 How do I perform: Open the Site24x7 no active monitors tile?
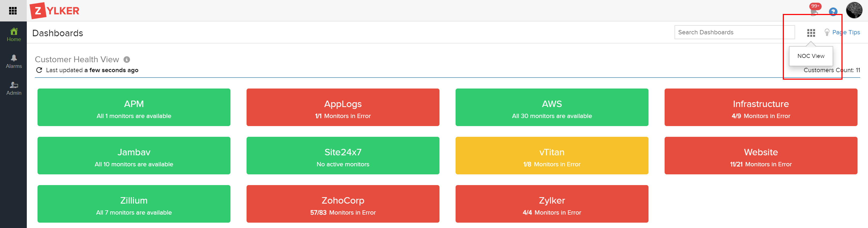coord(343,156)
